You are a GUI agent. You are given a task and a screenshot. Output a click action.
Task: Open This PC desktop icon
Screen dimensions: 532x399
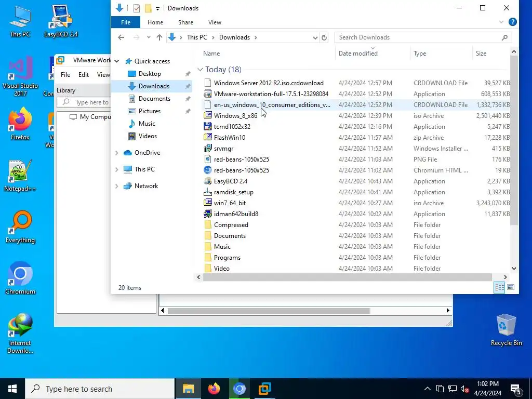[20, 21]
